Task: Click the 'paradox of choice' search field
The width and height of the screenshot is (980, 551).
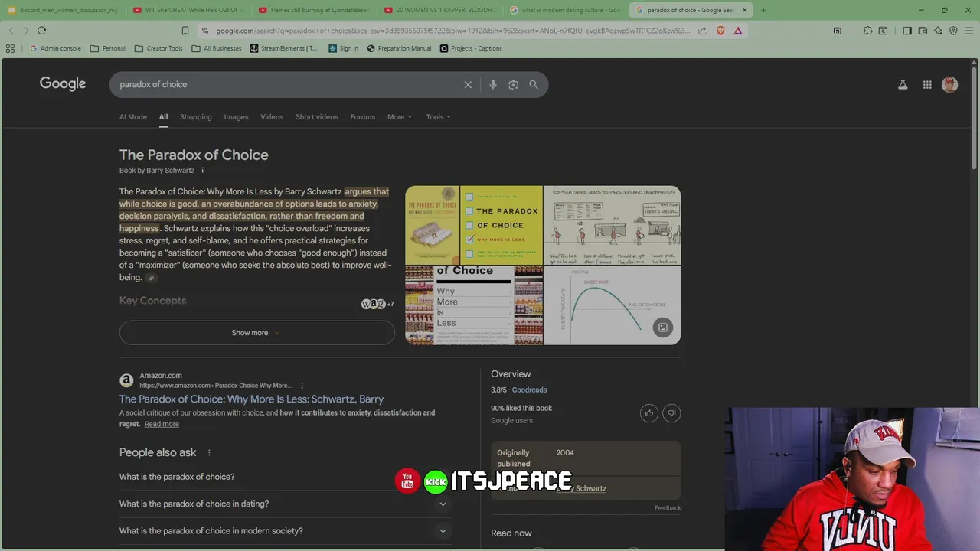Action: (287, 85)
